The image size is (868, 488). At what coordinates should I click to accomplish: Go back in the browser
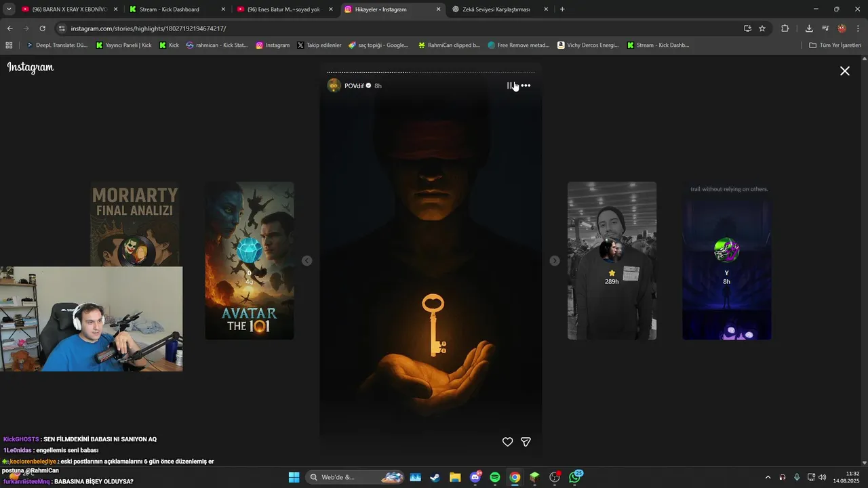tap(9, 28)
